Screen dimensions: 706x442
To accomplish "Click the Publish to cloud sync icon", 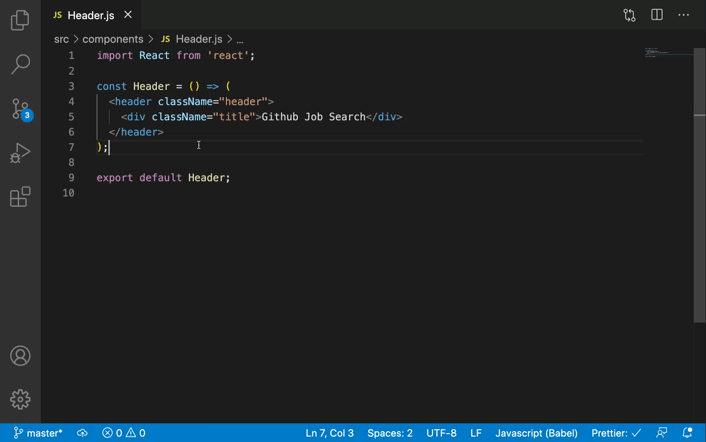I will point(82,433).
